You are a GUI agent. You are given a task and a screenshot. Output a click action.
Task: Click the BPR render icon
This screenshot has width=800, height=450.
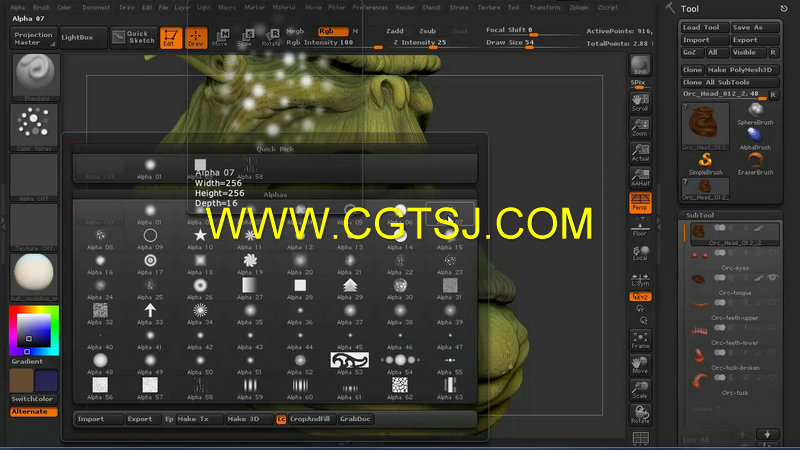[640, 65]
